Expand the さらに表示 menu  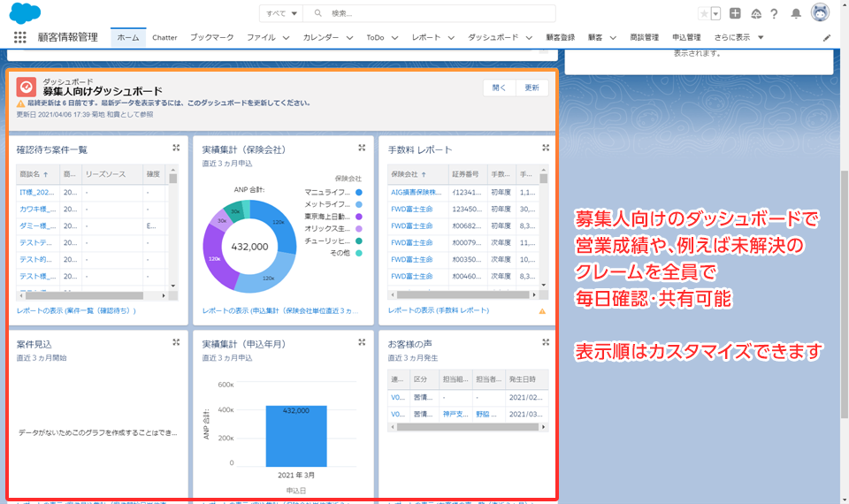(740, 38)
